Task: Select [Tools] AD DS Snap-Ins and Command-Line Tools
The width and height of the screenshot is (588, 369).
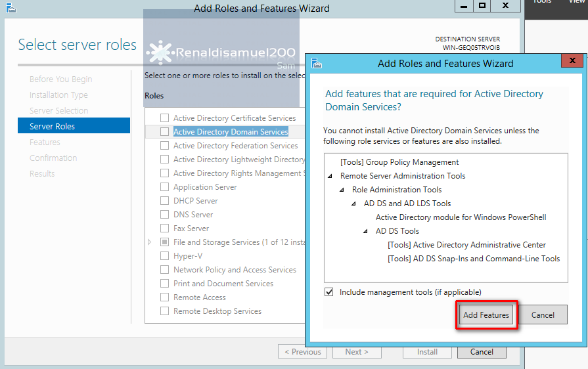Action: (x=474, y=259)
